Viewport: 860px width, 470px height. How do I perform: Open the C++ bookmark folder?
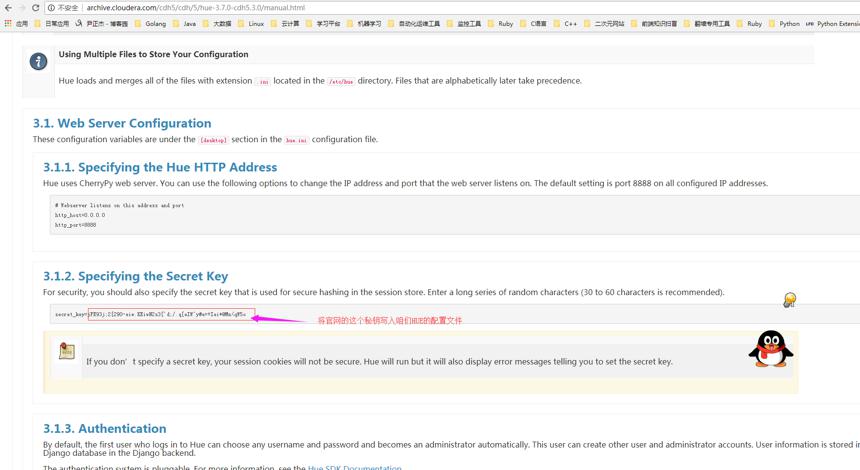coord(565,24)
